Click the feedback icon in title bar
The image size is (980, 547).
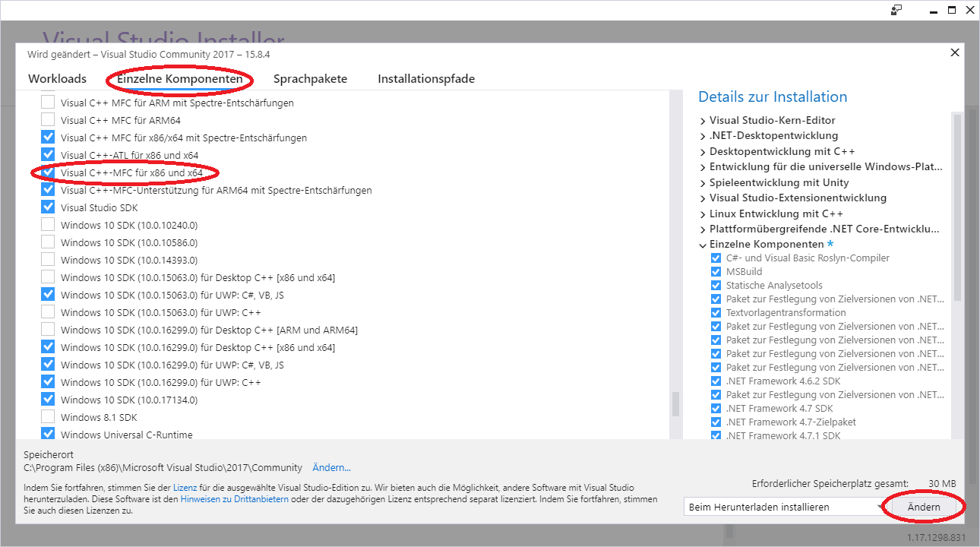coord(897,10)
